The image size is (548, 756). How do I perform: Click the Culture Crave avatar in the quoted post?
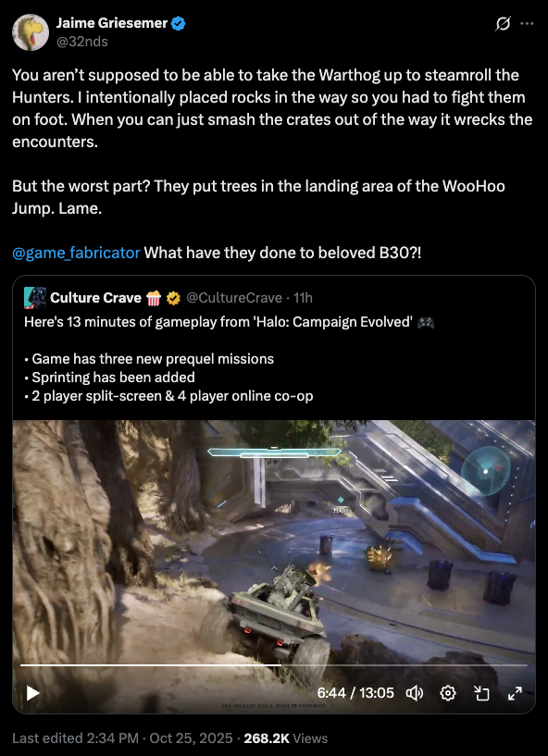click(35, 298)
